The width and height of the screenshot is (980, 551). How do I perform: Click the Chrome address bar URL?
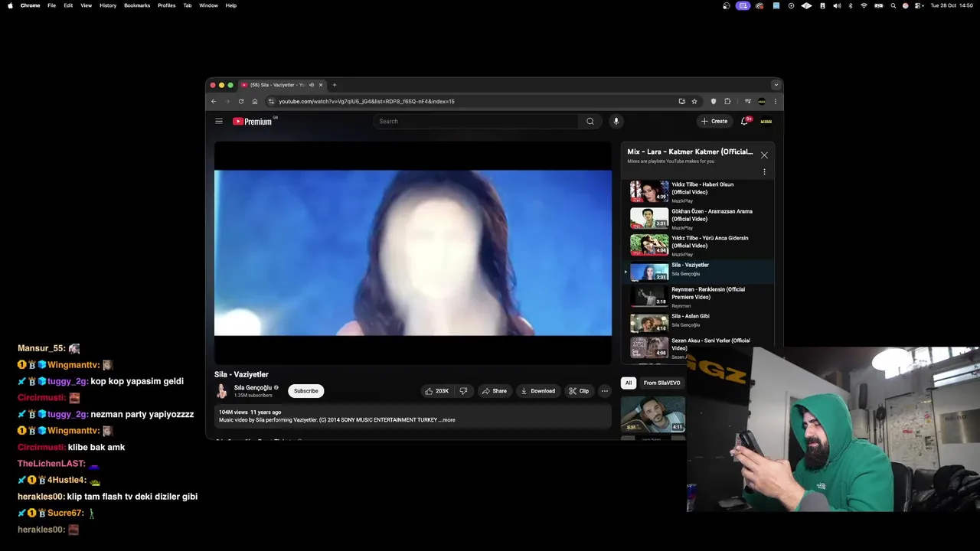367,101
